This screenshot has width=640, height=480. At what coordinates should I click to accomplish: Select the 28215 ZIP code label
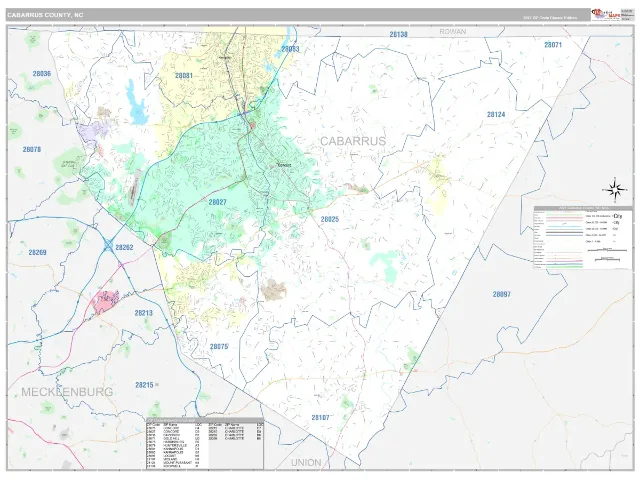click(144, 385)
